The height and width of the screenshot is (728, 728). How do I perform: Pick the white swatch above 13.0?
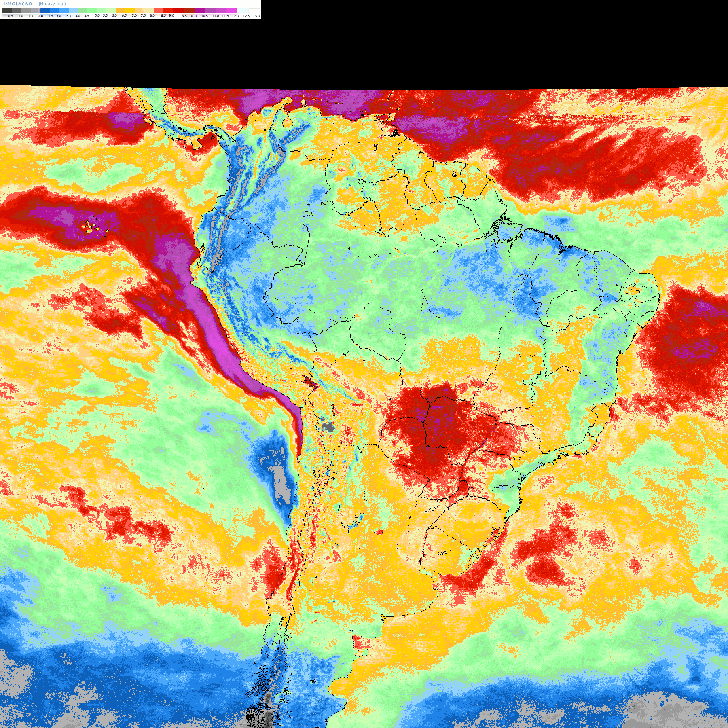(254, 11)
